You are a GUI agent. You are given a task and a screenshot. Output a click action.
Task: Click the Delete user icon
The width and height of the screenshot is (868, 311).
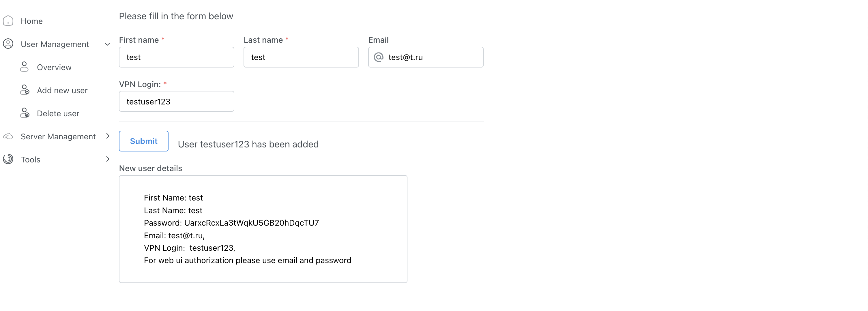(25, 113)
